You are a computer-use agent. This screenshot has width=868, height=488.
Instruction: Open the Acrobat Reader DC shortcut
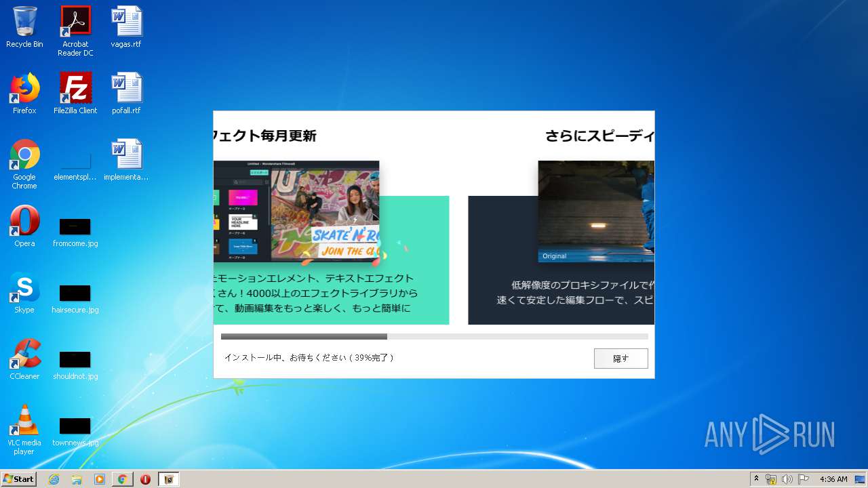pyautogui.click(x=75, y=31)
